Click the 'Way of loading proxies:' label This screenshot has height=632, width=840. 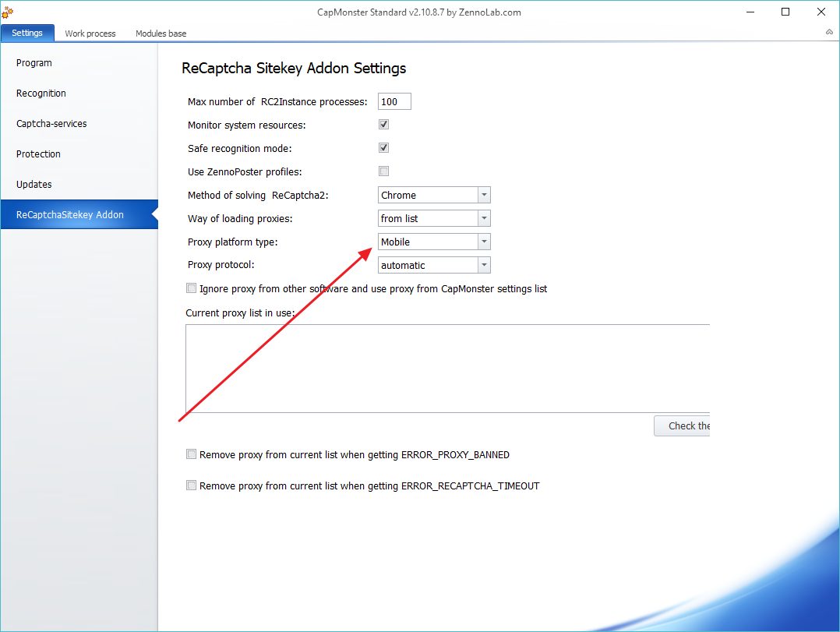click(x=240, y=218)
